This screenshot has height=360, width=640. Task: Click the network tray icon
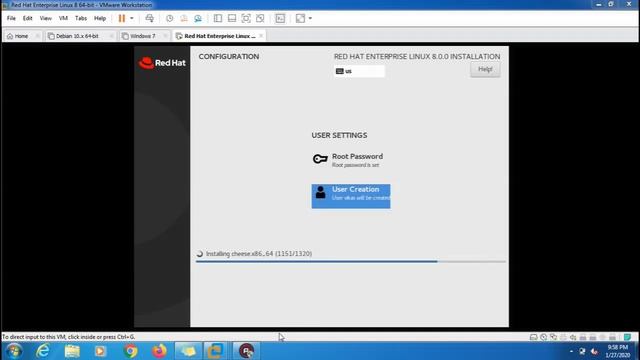tap(582, 351)
